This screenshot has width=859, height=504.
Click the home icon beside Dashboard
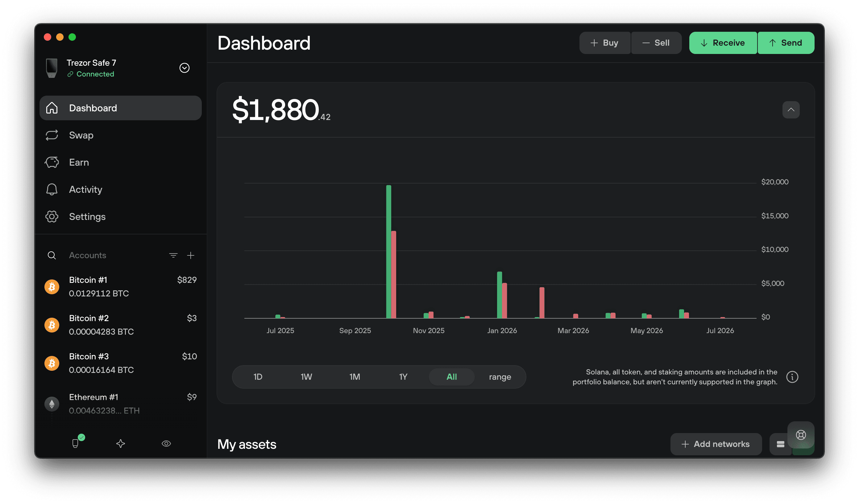[x=52, y=108]
